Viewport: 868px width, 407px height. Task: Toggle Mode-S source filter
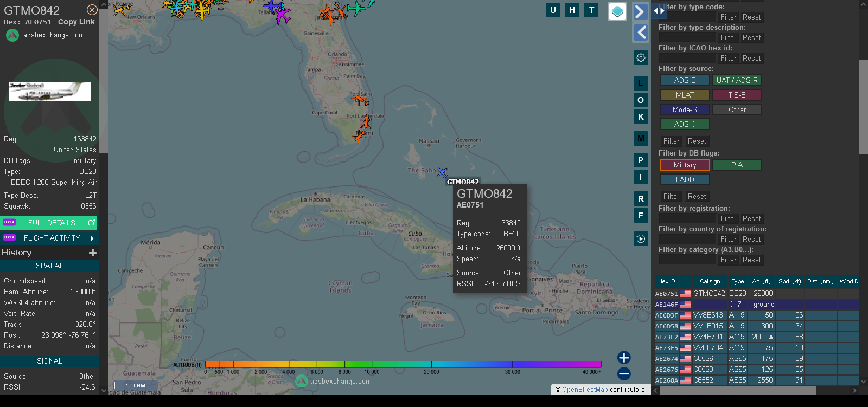coord(685,109)
